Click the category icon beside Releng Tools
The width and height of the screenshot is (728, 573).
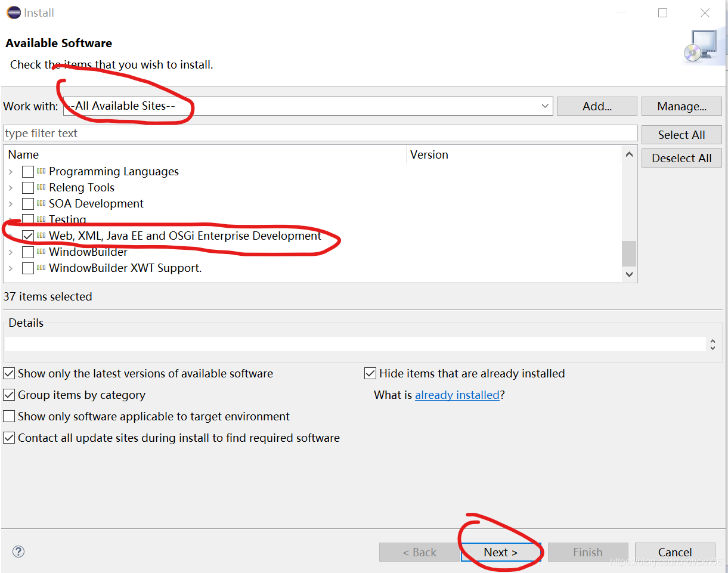41,187
